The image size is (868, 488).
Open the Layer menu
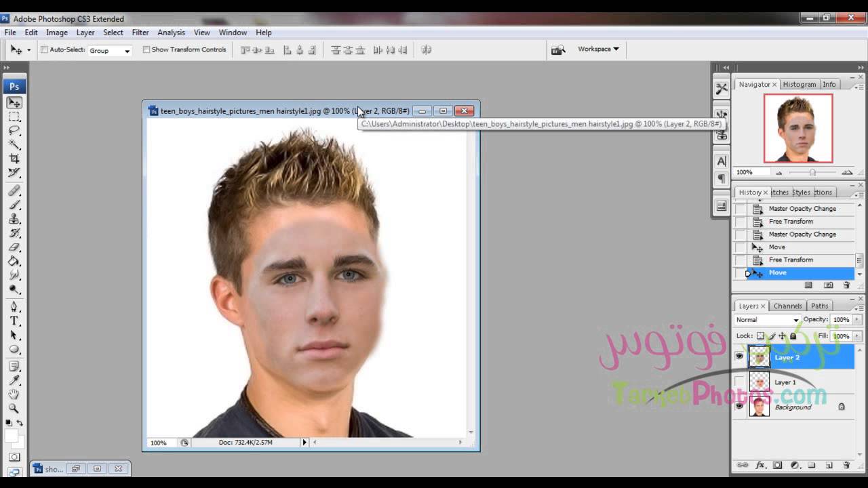[x=85, y=33]
